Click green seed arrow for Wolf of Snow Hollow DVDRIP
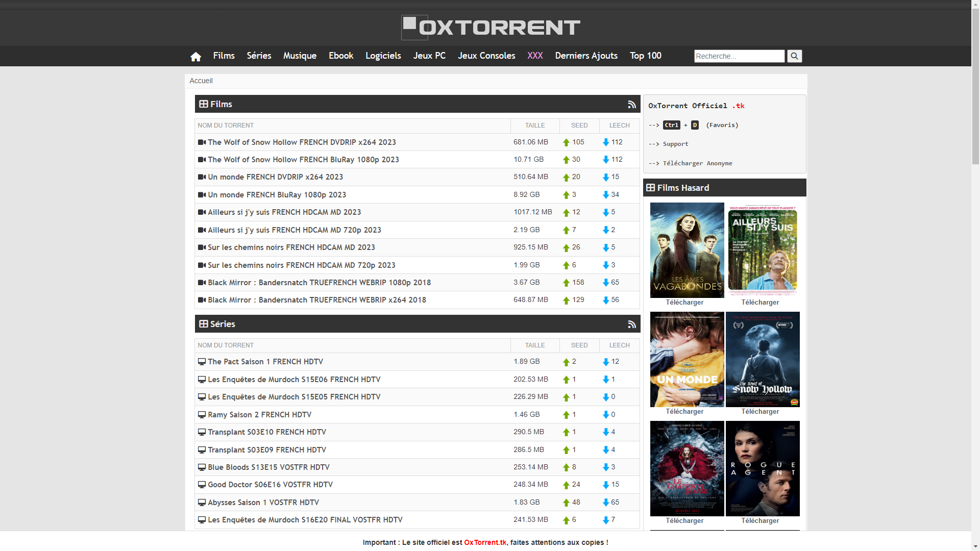Screen dimensions: 980x551 coord(566,142)
